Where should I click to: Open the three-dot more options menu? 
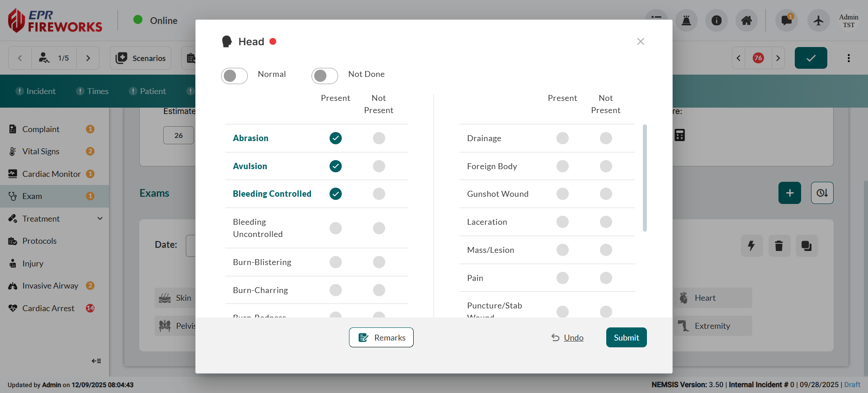click(849, 58)
